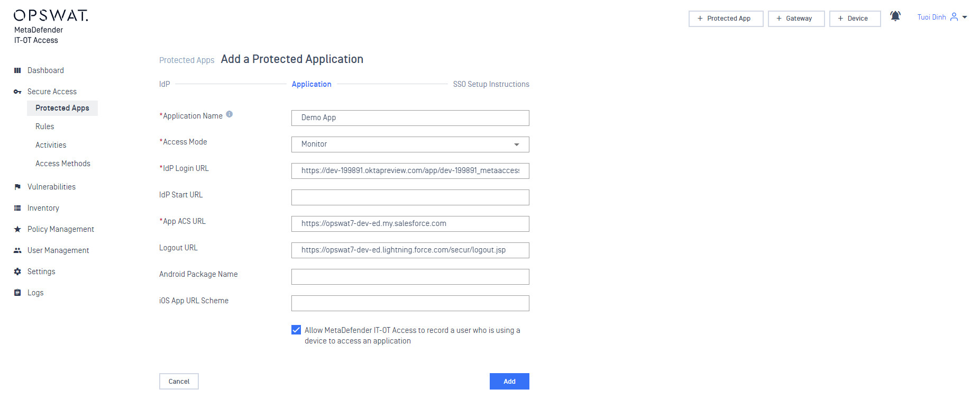Click the Application Name info icon

pos(230,114)
